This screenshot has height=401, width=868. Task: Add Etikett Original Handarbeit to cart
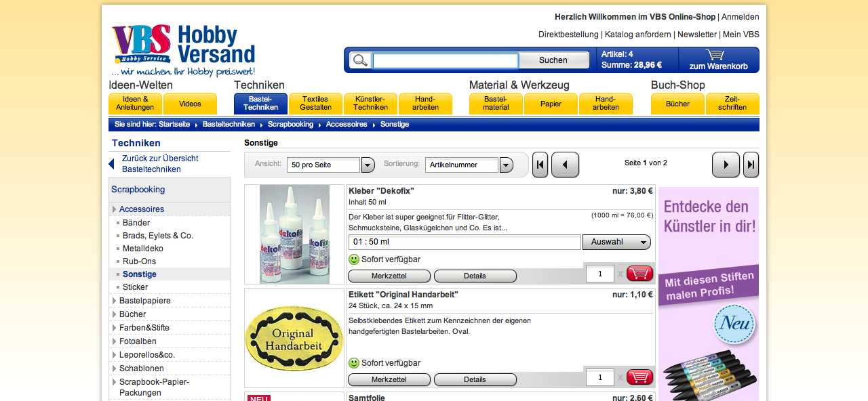(639, 377)
